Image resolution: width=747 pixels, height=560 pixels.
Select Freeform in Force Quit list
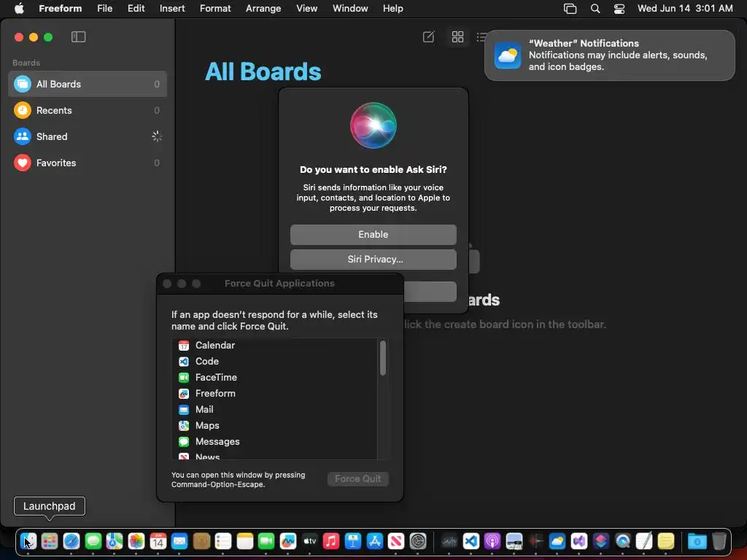point(275,393)
